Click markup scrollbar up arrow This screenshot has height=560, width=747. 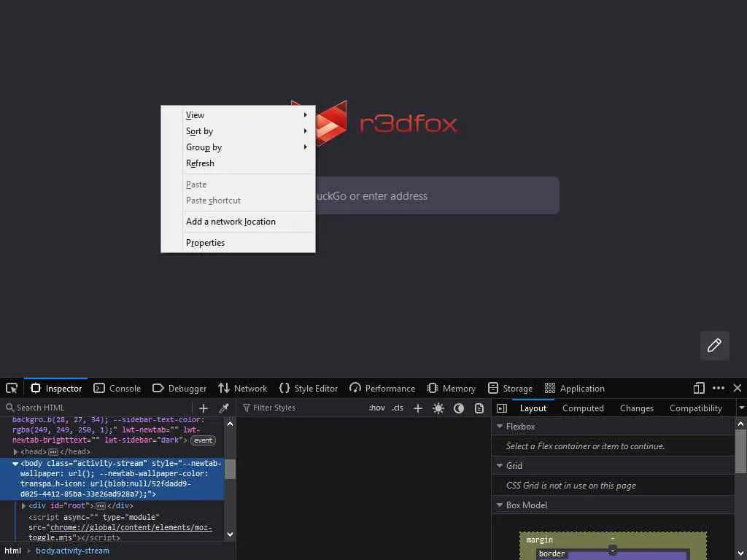pyautogui.click(x=230, y=424)
